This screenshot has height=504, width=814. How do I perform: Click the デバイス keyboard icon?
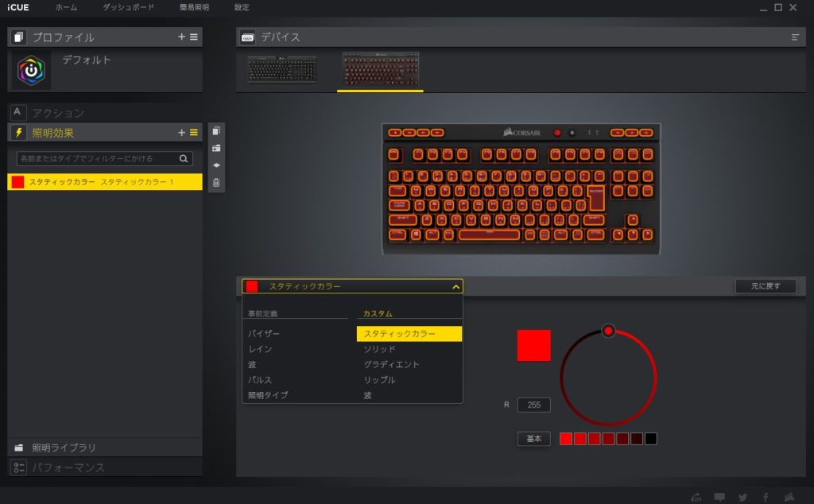[x=248, y=37]
